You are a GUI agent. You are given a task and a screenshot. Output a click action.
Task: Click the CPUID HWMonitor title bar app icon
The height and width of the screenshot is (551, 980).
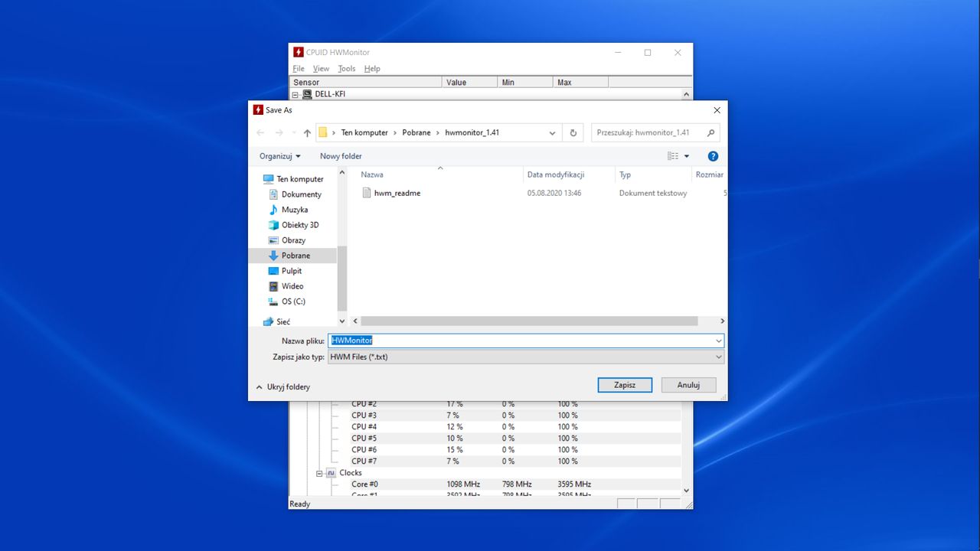(299, 52)
